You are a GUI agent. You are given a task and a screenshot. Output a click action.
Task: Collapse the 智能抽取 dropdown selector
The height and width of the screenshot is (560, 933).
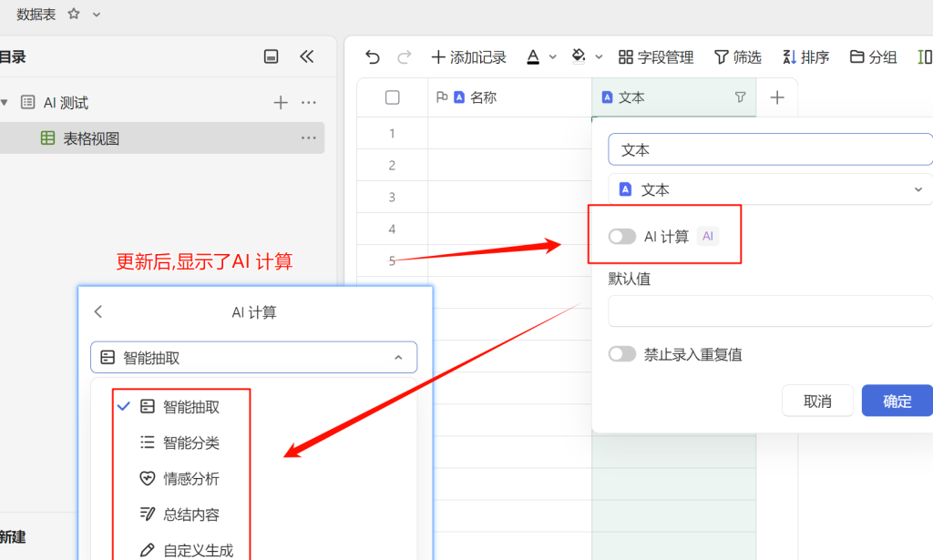coord(253,357)
